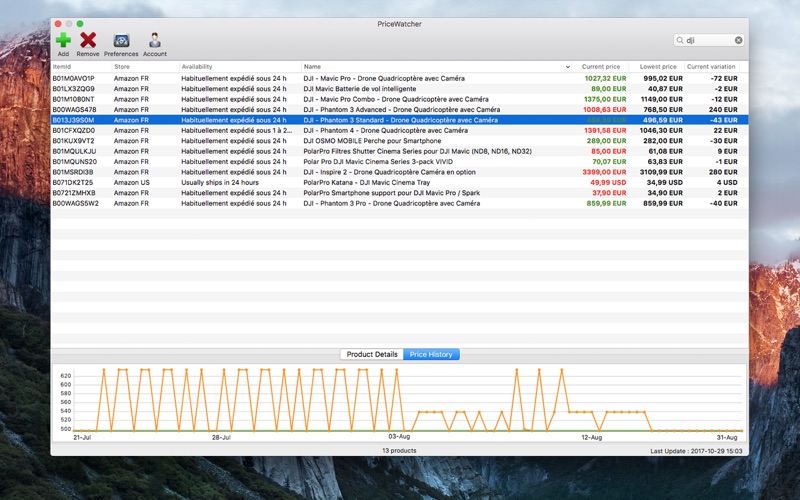
Task: Open the Preferences toolbar icon
Action: (x=121, y=40)
